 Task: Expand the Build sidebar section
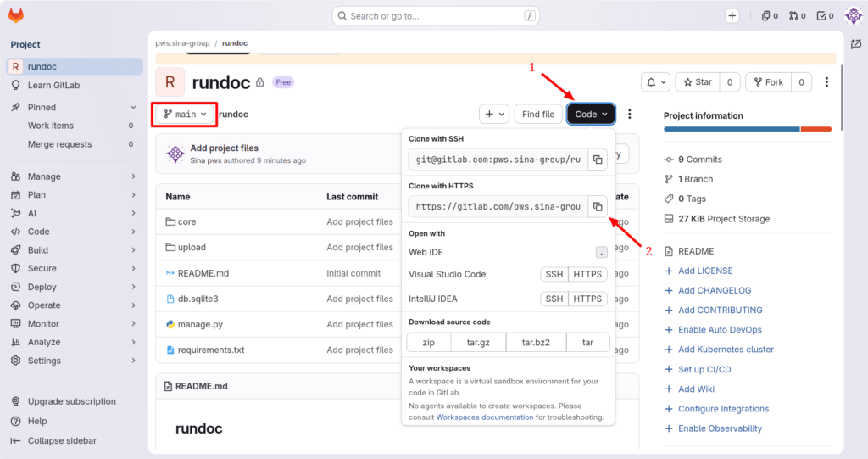(74, 250)
